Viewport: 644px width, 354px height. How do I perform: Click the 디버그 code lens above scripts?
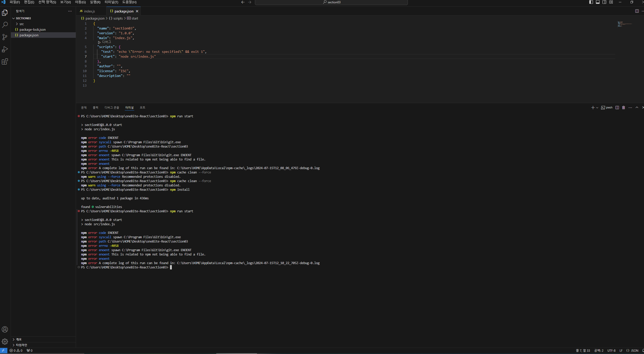point(104,42)
